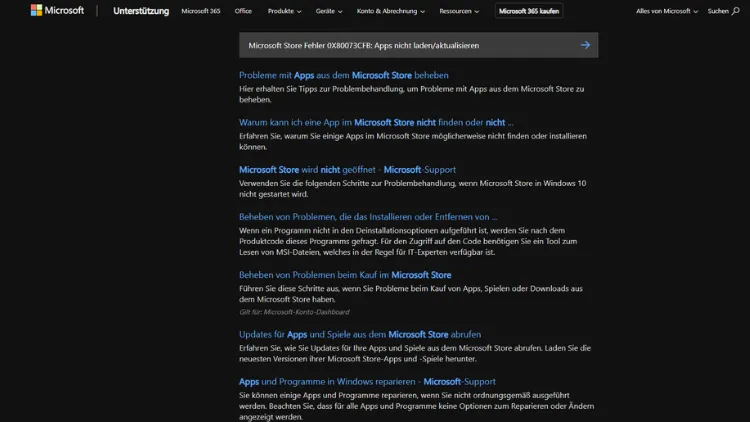Click the description 'Führen Sie diese Schritte aus'

point(411,294)
